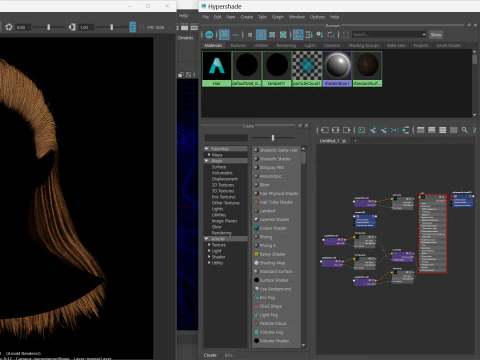Click the Show button beside browser search

click(436, 35)
